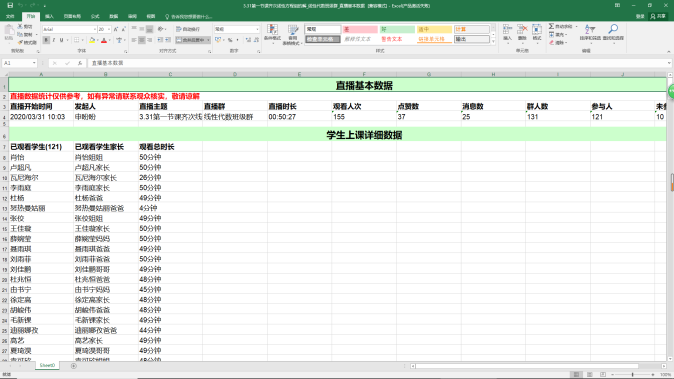
Task: Apply yellow fill color to cell
Action: [x=92, y=40]
